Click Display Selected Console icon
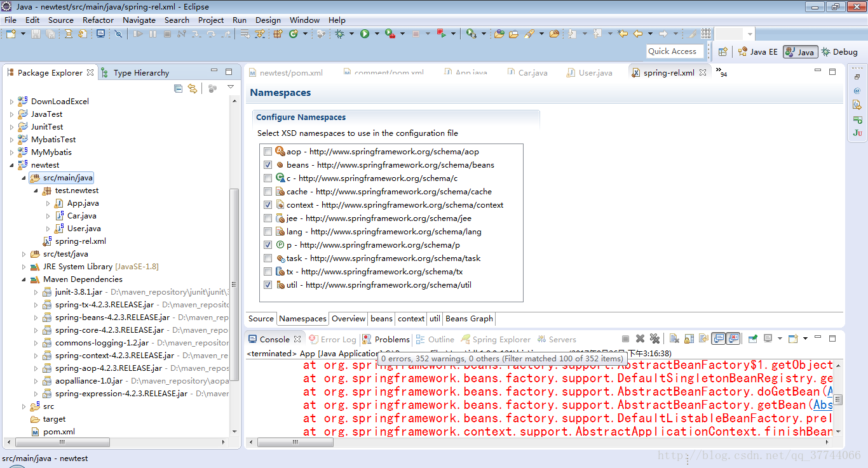This screenshot has height=468, width=868. point(768,338)
